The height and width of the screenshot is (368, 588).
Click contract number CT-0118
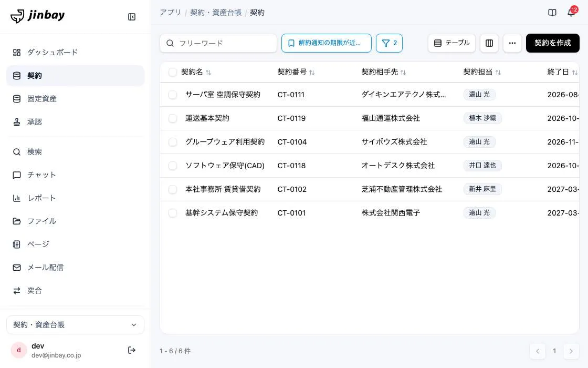click(291, 166)
